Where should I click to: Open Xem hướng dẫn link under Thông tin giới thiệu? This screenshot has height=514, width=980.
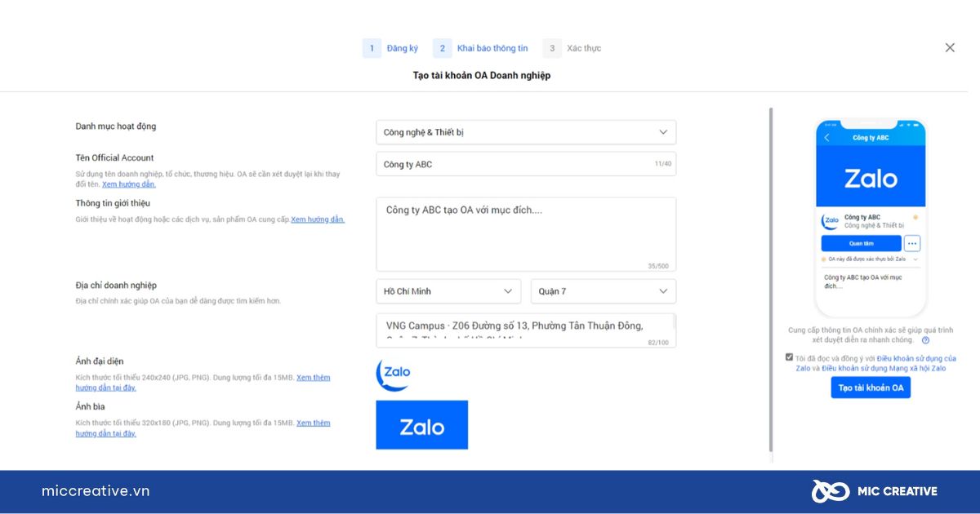click(x=318, y=219)
